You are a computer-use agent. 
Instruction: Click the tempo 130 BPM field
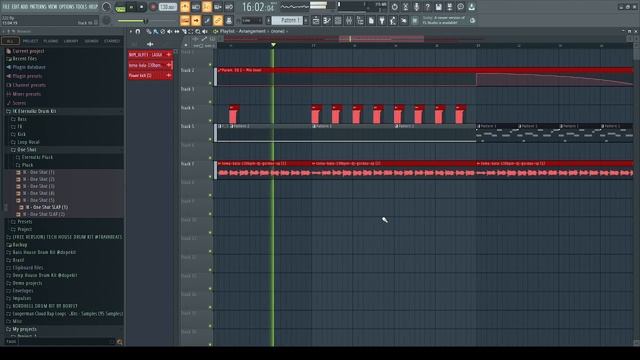167,7
